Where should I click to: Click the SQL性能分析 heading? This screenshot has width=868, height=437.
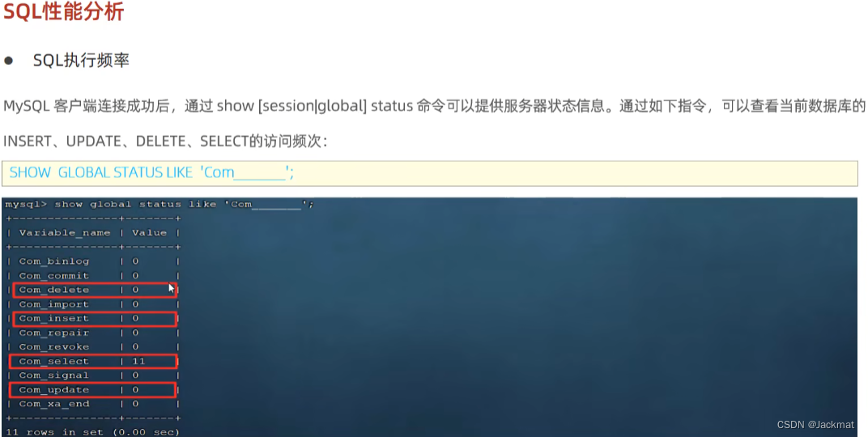(64, 11)
